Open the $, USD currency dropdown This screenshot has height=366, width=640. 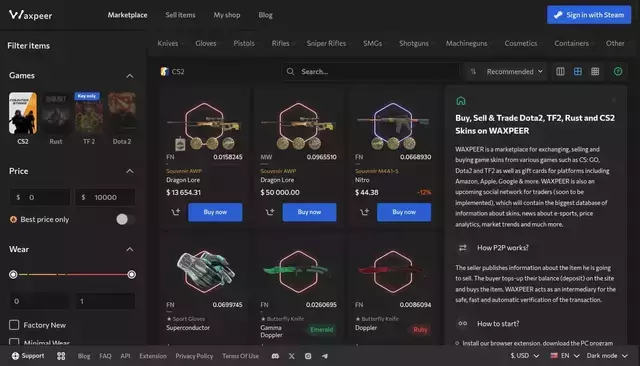click(524, 356)
